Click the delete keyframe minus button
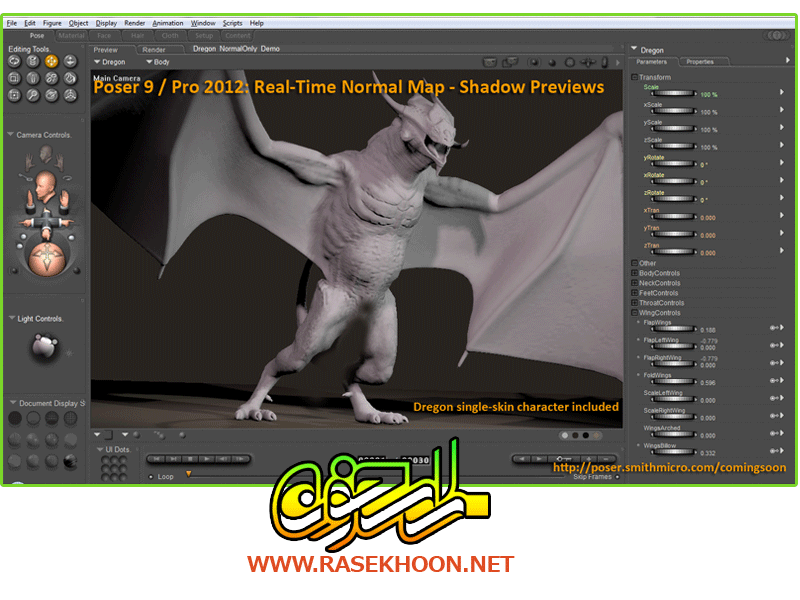The image size is (800, 600). pyautogui.click(x=606, y=459)
